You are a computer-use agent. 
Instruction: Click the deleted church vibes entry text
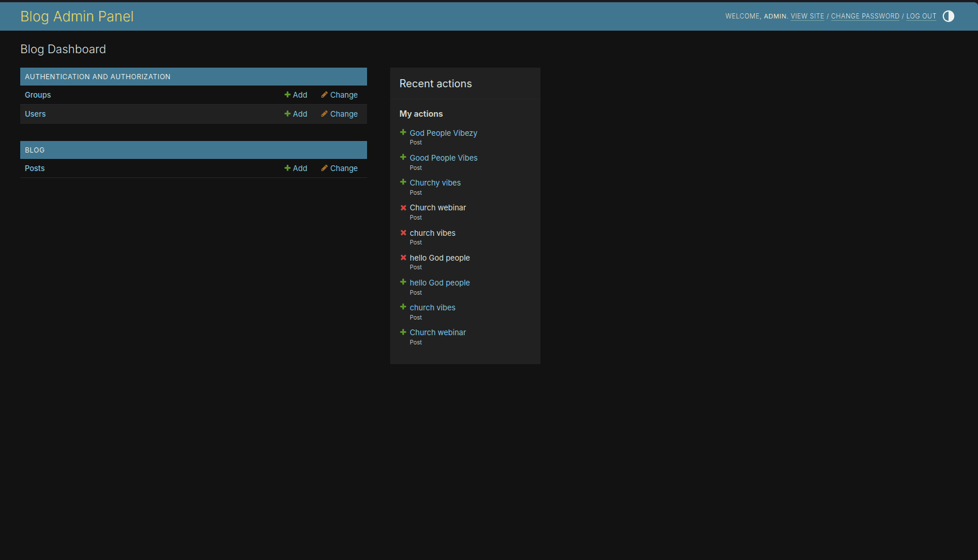[x=432, y=233]
